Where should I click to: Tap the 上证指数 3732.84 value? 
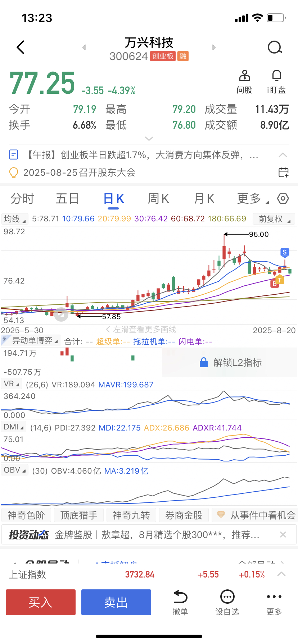[140, 574]
